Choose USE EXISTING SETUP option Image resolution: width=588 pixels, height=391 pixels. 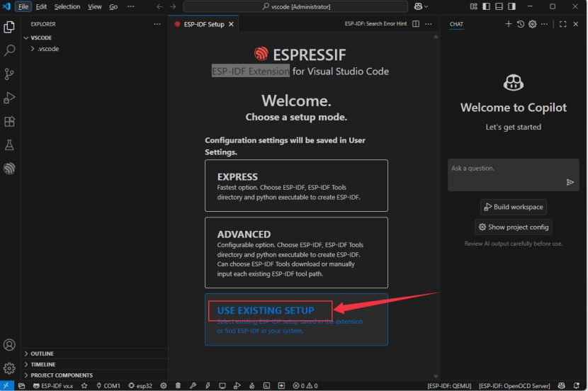coord(296,319)
